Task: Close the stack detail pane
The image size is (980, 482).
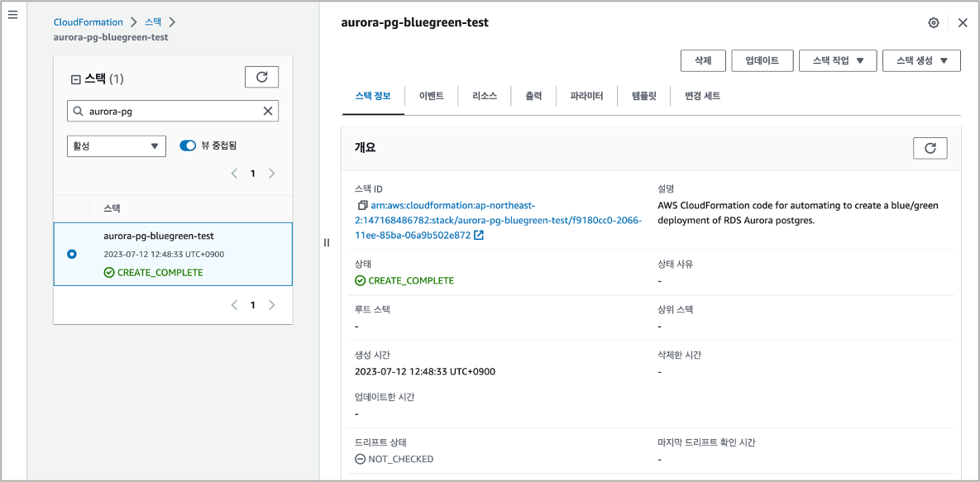Action: tap(963, 23)
